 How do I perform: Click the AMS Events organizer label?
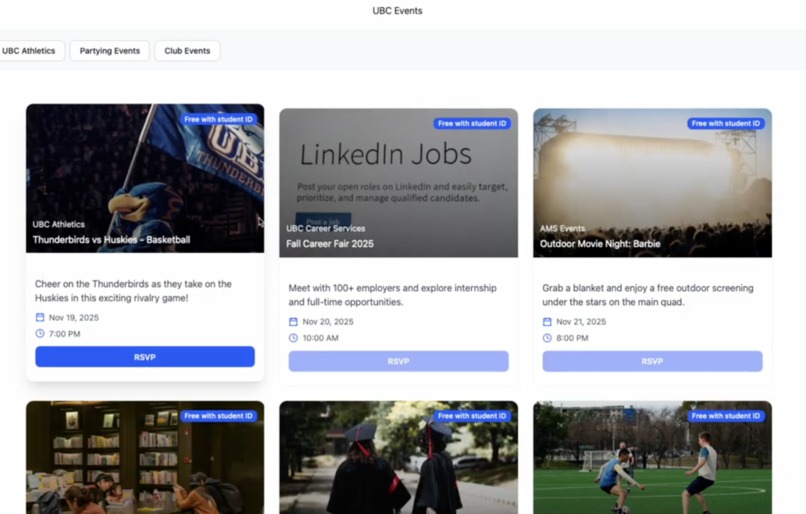[562, 228]
